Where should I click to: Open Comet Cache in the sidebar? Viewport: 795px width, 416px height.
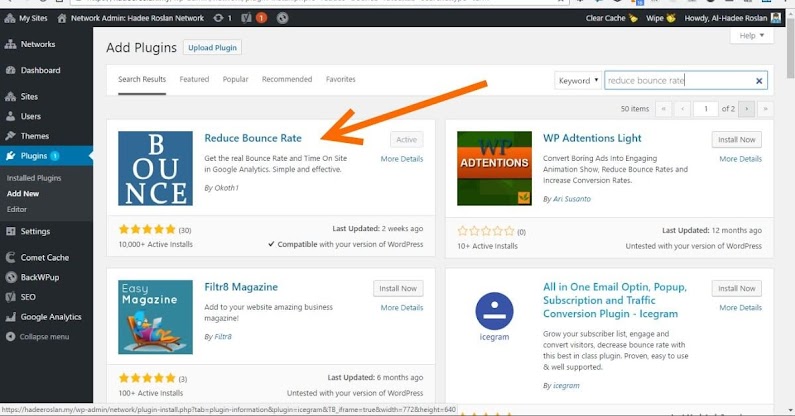[46, 257]
